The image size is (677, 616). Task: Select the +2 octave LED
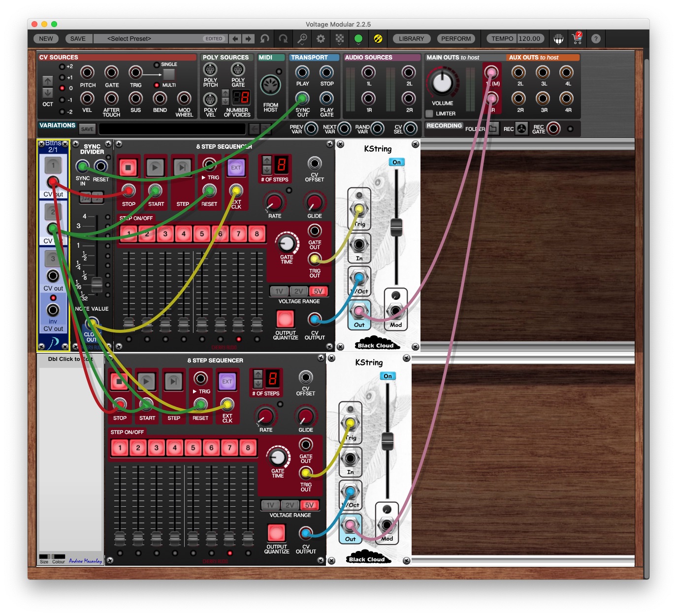pyautogui.click(x=62, y=66)
